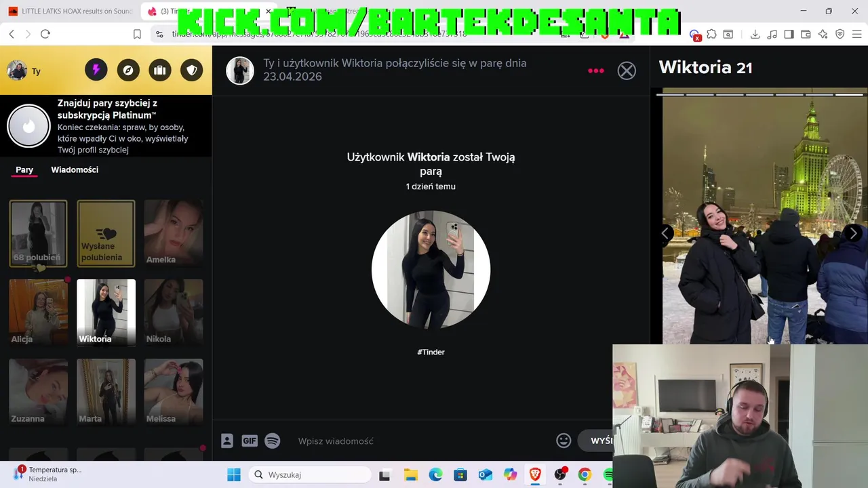The image size is (868, 488).
Task: Open the three red dots conversation menu
Action: coord(596,70)
